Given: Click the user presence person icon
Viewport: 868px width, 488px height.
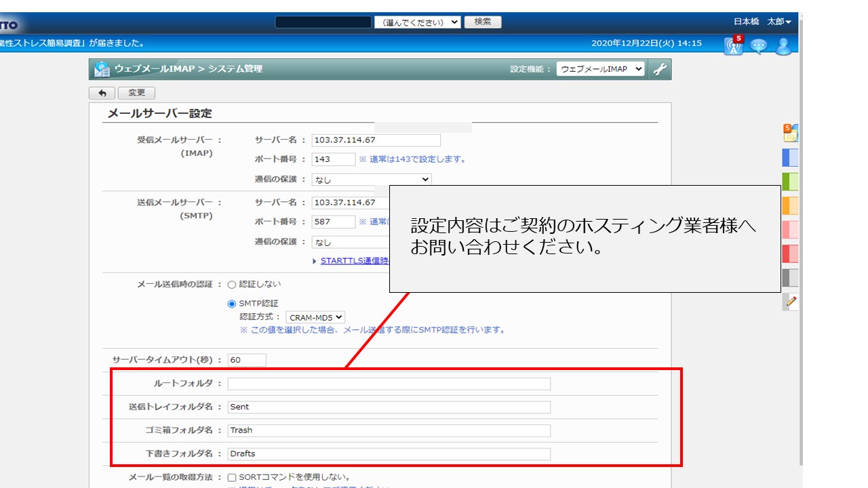Looking at the screenshot, I should (x=783, y=45).
